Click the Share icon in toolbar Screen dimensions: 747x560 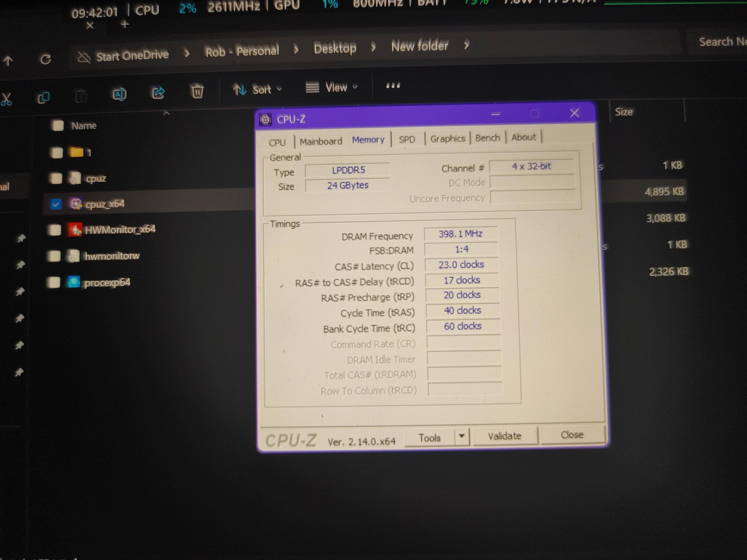pos(158,92)
